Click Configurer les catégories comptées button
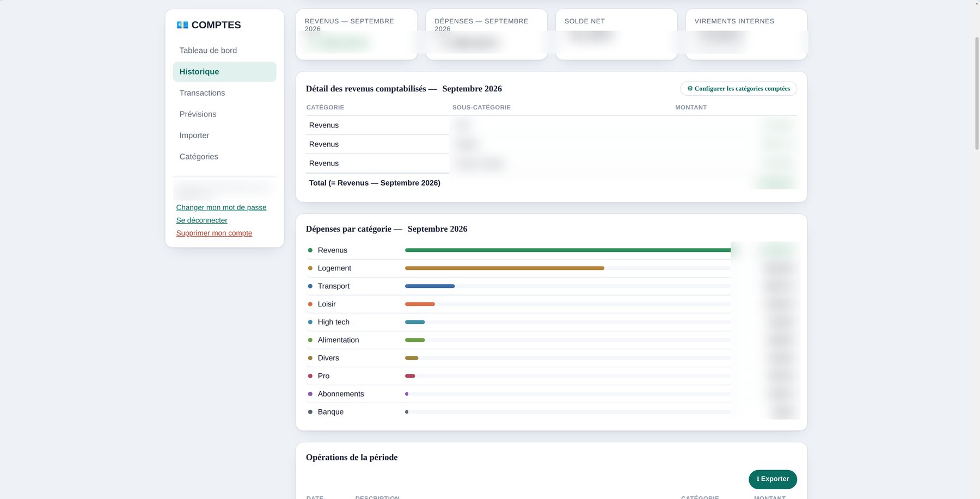The width and height of the screenshot is (980, 499). (x=738, y=89)
